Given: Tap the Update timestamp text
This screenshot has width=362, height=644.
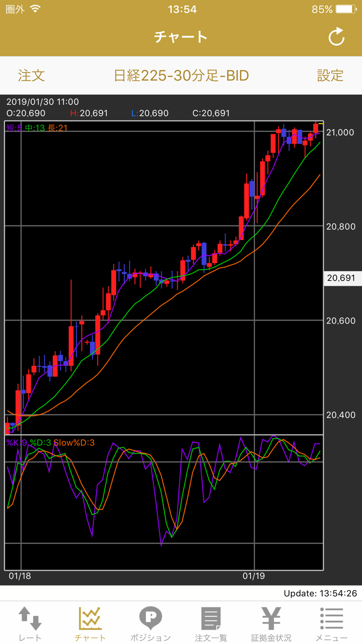Looking at the screenshot, I should [x=320, y=594].
